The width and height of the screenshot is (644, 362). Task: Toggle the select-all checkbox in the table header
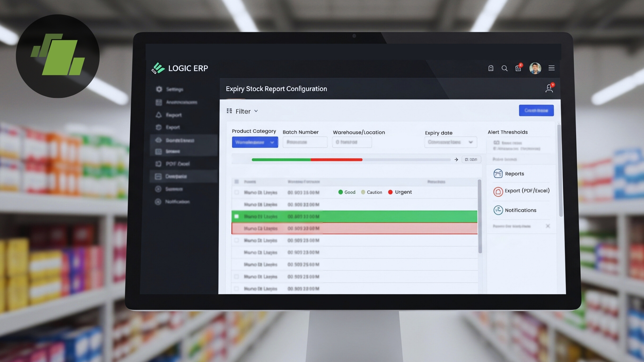(x=237, y=182)
